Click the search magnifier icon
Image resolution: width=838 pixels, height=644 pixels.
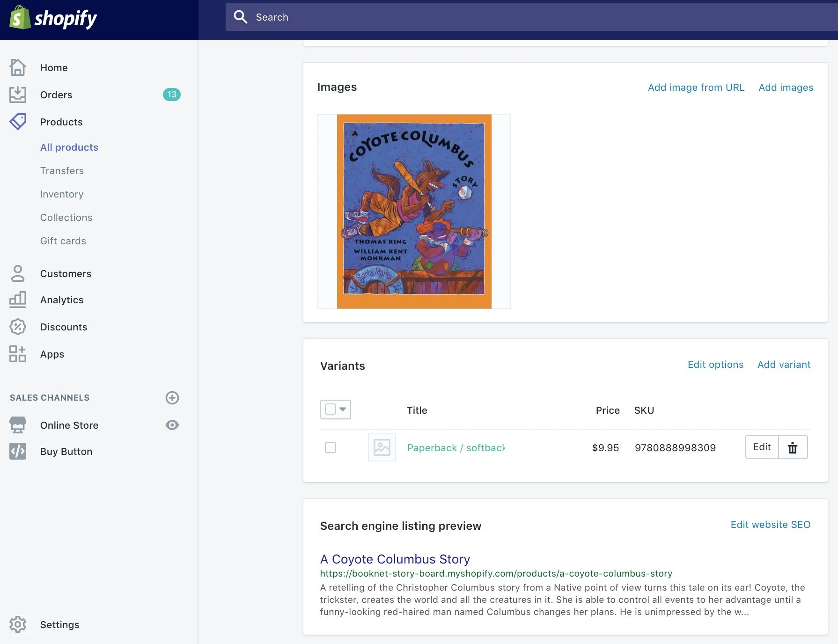click(x=240, y=17)
